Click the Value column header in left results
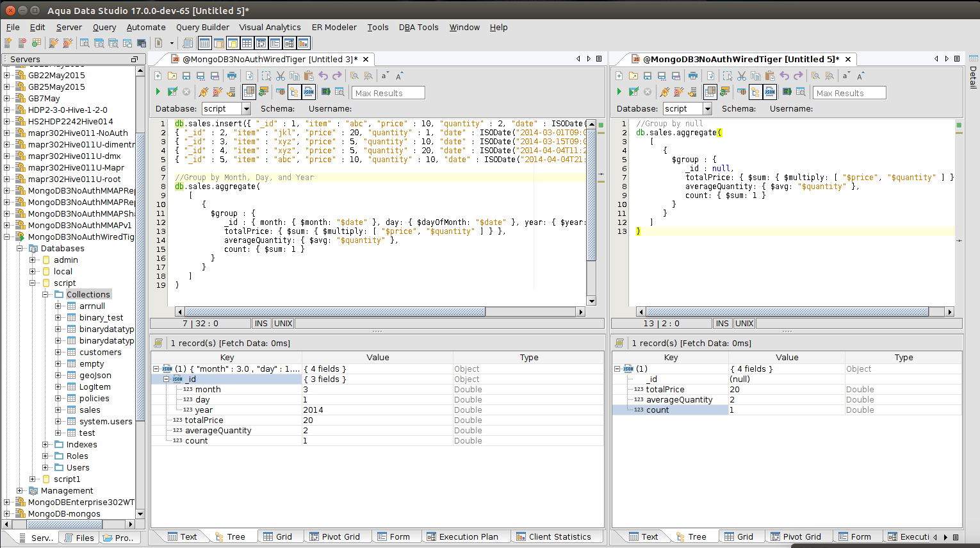 click(378, 358)
